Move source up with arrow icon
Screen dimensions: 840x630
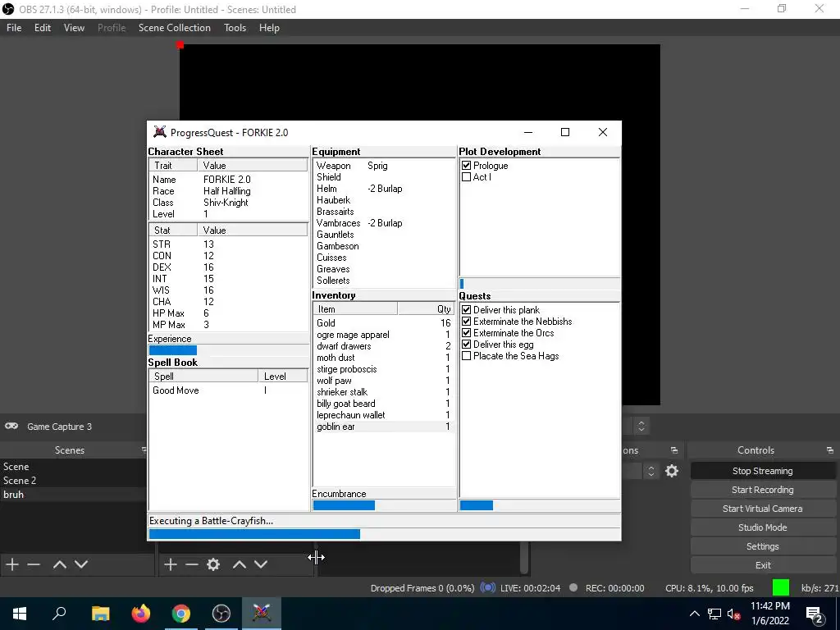point(239,564)
